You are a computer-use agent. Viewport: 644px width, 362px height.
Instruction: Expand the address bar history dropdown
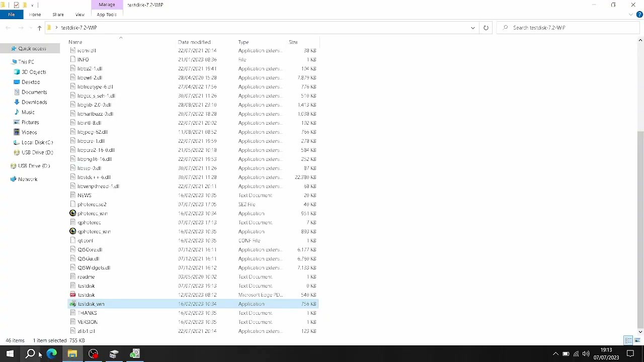point(473,28)
